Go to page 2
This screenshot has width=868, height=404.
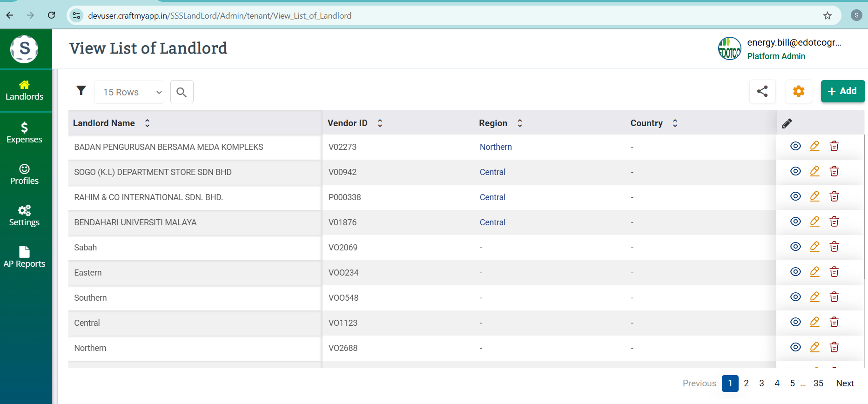click(746, 384)
